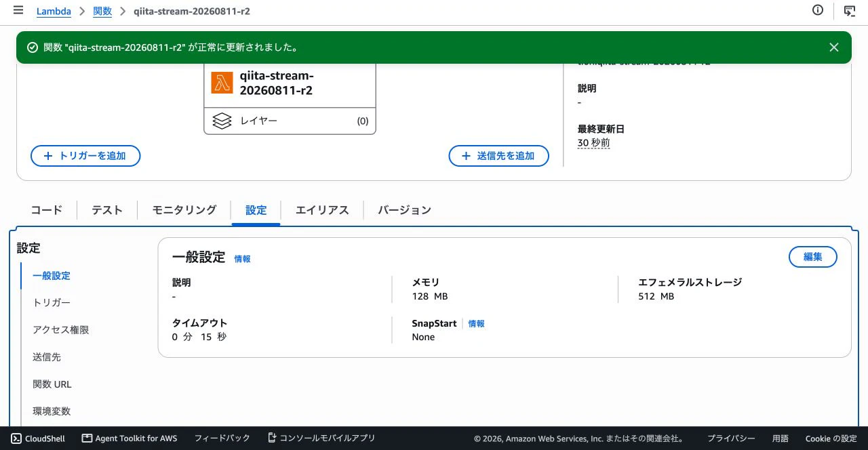Open プライバシー footer link
This screenshot has height=450, width=868.
click(731, 438)
